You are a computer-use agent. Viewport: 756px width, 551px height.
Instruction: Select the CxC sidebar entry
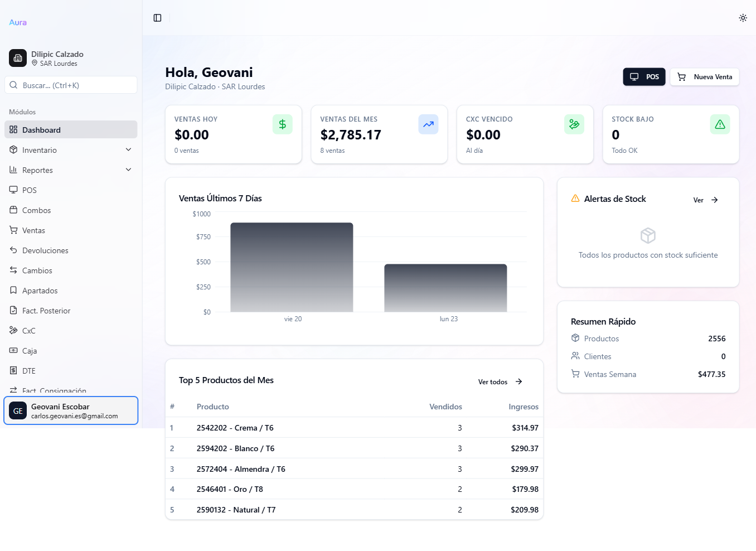point(30,330)
